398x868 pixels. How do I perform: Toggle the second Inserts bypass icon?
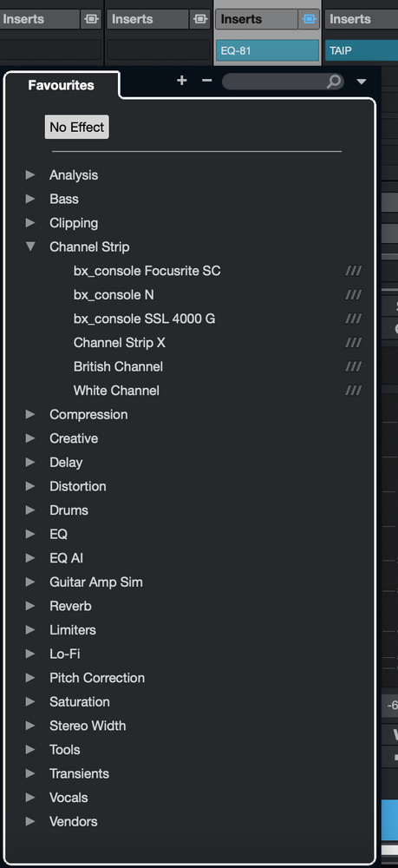pyautogui.click(x=199, y=19)
